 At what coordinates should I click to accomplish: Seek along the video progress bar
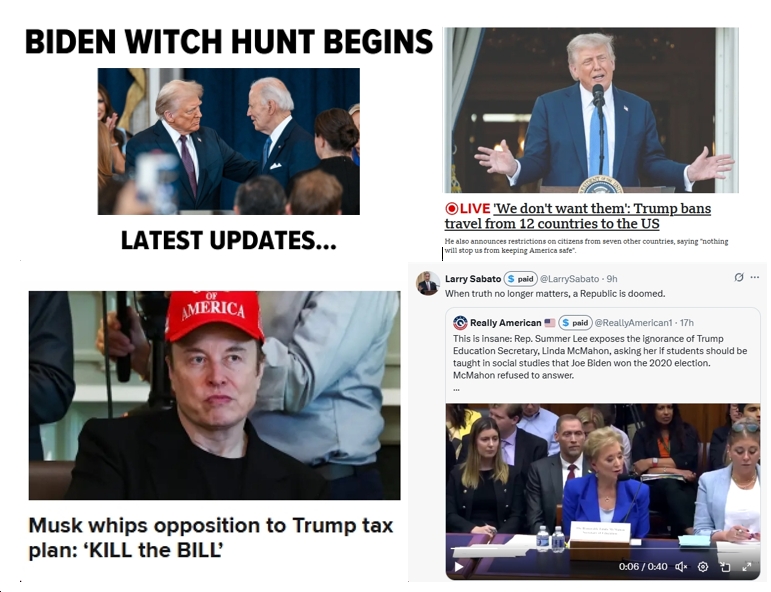click(x=602, y=547)
